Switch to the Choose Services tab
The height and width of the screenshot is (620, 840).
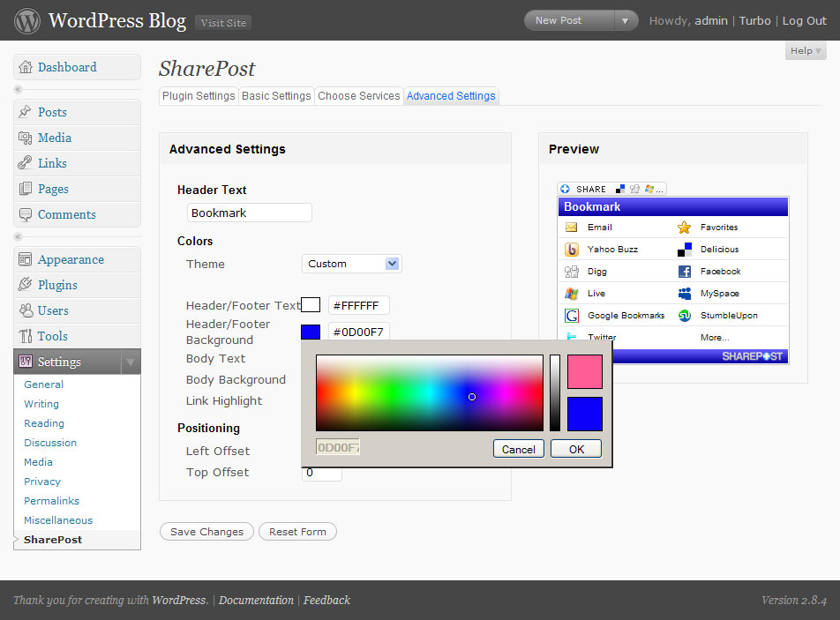(359, 96)
